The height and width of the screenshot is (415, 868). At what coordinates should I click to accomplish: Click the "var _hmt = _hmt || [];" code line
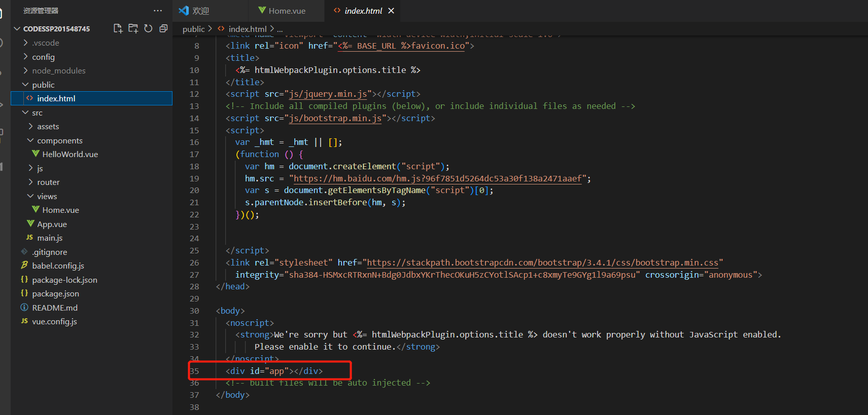[289, 142]
